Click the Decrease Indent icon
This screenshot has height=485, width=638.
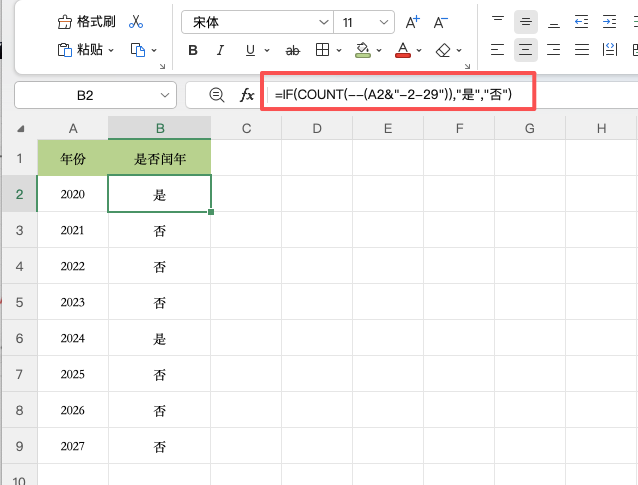click(x=581, y=22)
